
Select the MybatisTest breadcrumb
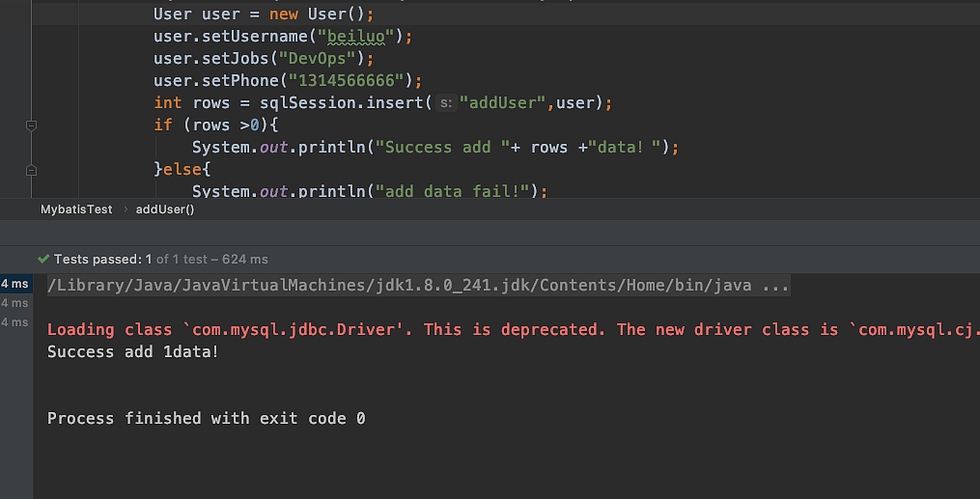click(76, 209)
